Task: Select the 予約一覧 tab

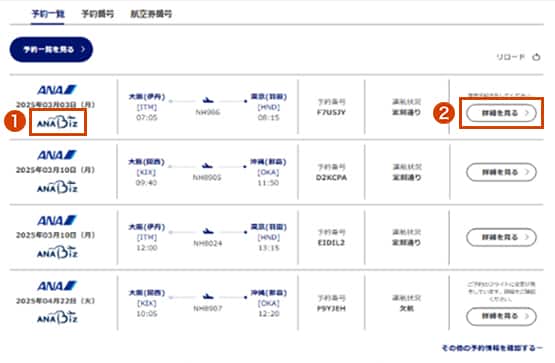Action: pyautogui.click(x=48, y=14)
